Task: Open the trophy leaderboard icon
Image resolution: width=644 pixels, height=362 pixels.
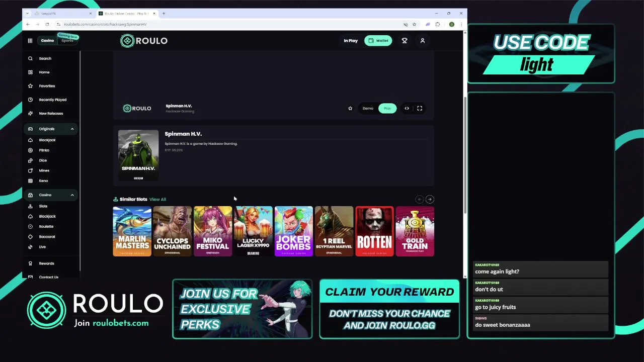Action: (404, 41)
